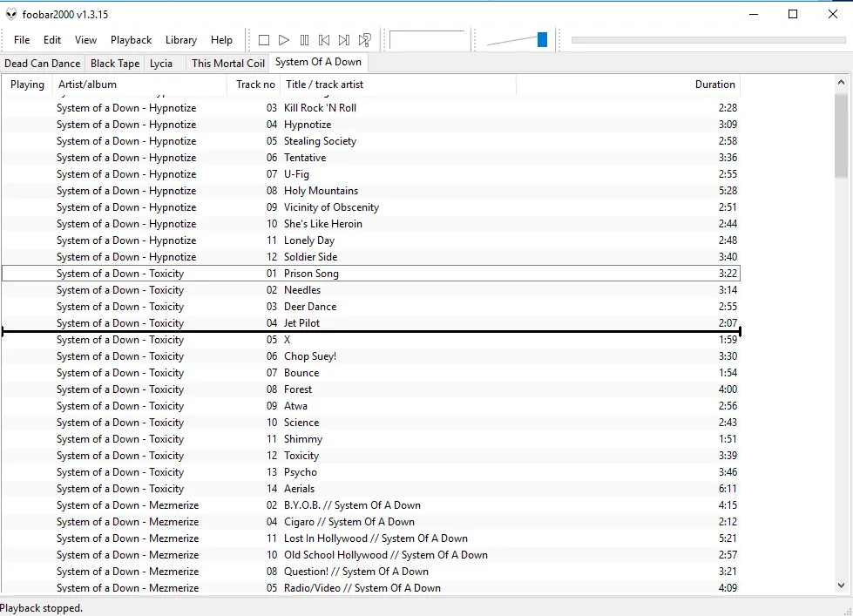The image size is (853, 616).
Task: Select track Soldier Side
Action: tap(371, 257)
